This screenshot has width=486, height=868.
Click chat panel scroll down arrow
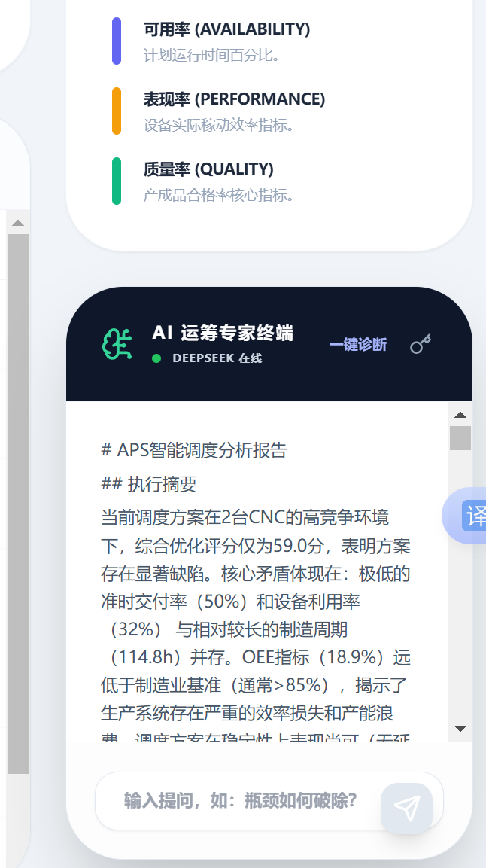460,729
